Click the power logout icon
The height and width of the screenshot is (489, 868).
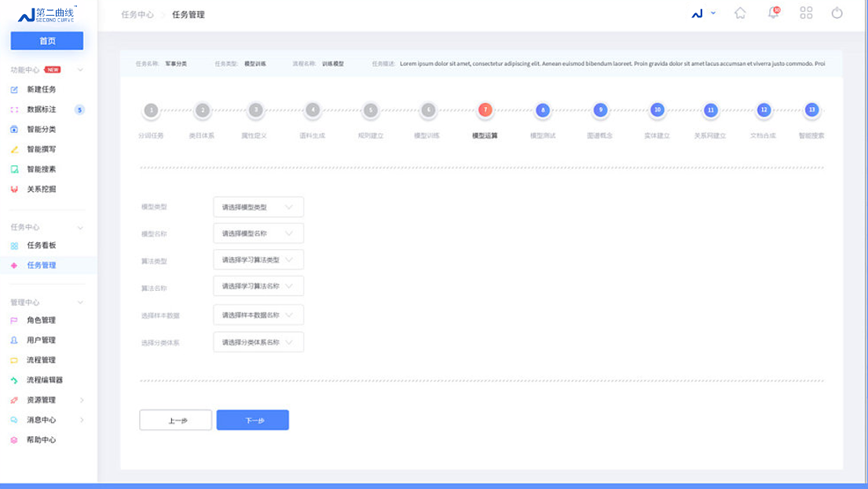click(837, 13)
